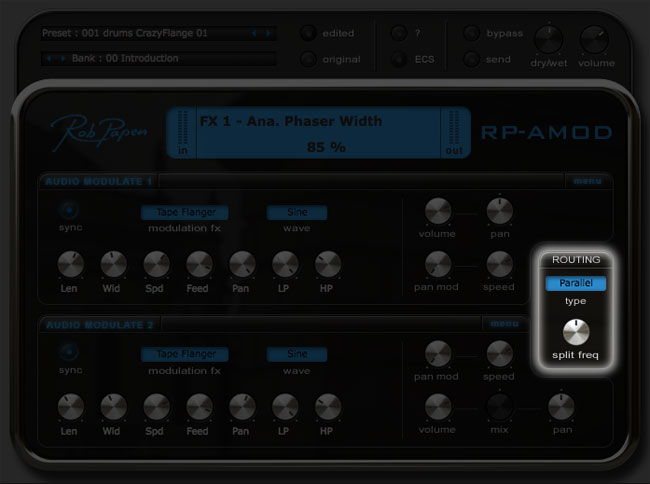The width and height of the screenshot is (650, 484).
Task: Click the Feed knob in Audio Modulate 2
Action: click(x=199, y=407)
